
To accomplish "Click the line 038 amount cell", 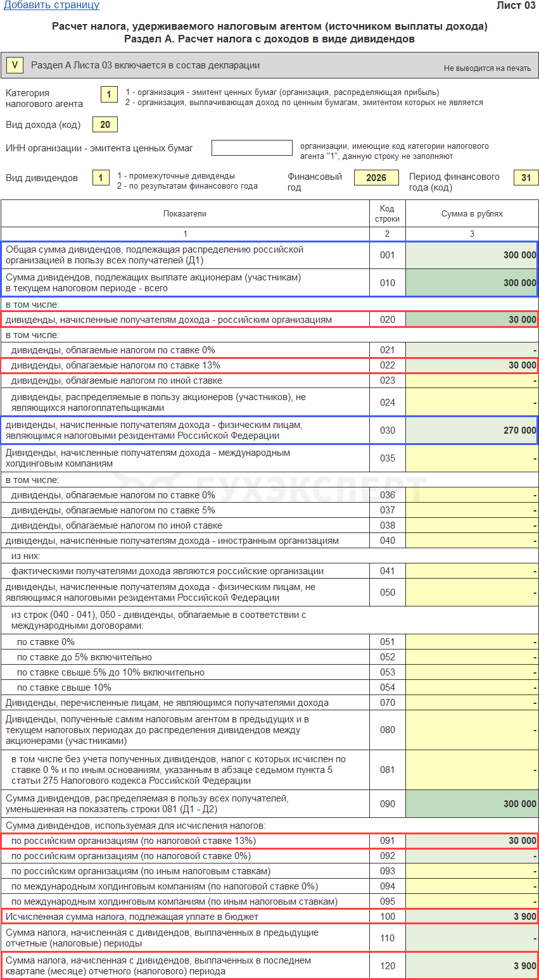I will point(472,525).
